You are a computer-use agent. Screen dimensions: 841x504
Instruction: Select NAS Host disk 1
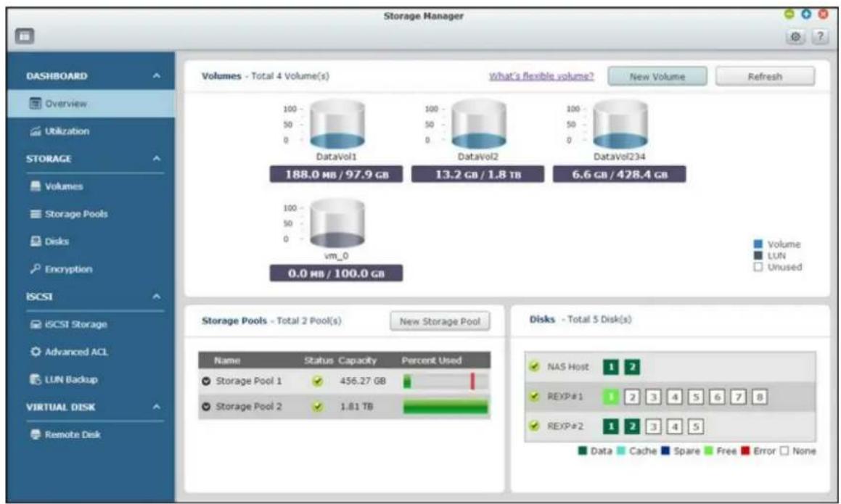click(611, 367)
